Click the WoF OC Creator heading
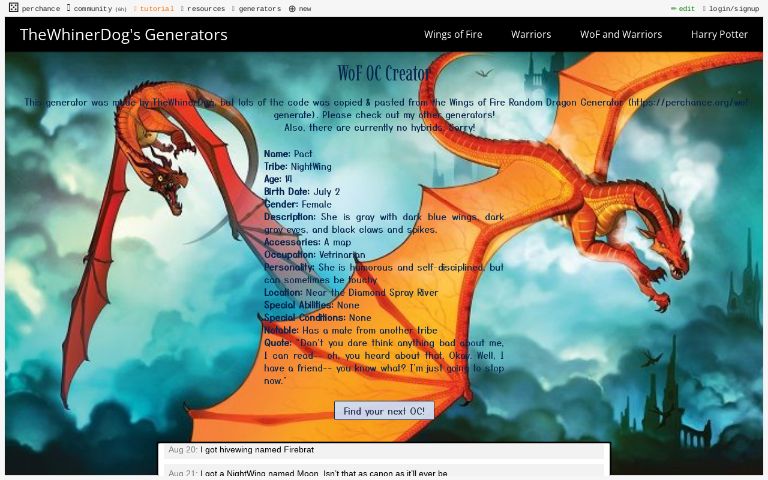 pyautogui.click(x=384, y=73)
